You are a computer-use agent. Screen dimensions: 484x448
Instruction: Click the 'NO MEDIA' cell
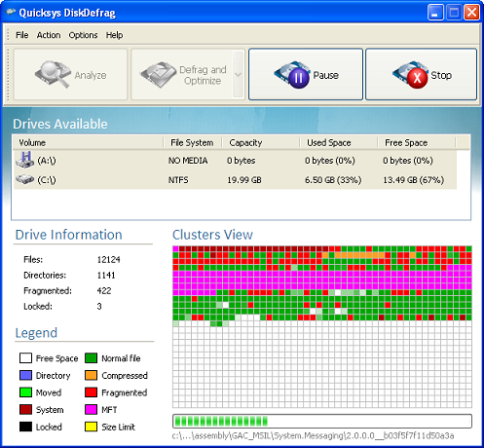tap(188, 161)
